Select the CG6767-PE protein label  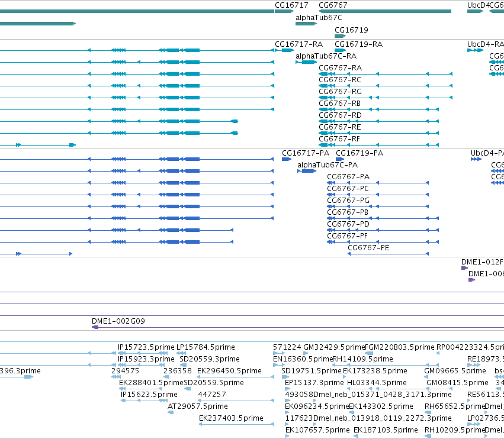pos(368,248)
